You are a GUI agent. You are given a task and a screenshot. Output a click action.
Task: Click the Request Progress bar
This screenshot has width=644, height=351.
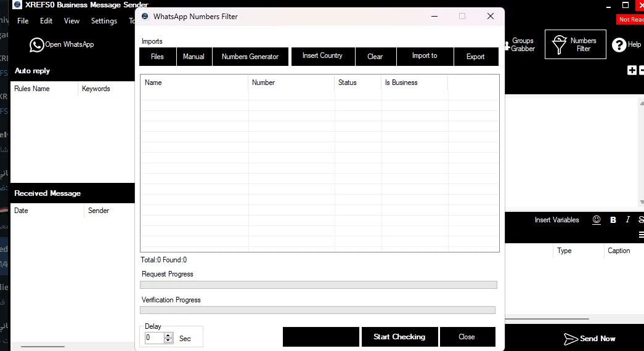pyautogui.click(x=319, y=284)
